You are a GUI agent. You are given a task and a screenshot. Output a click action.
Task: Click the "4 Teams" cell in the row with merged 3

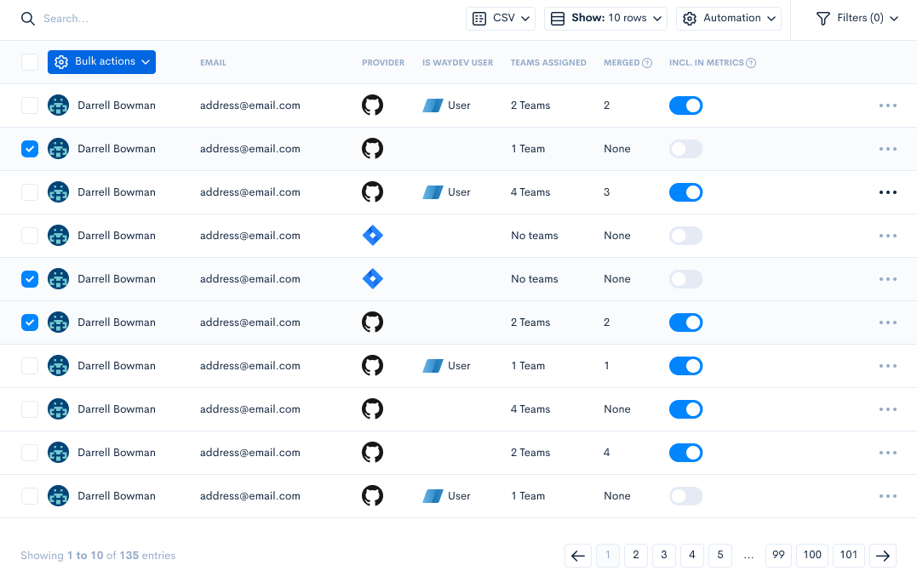[530, 192]
